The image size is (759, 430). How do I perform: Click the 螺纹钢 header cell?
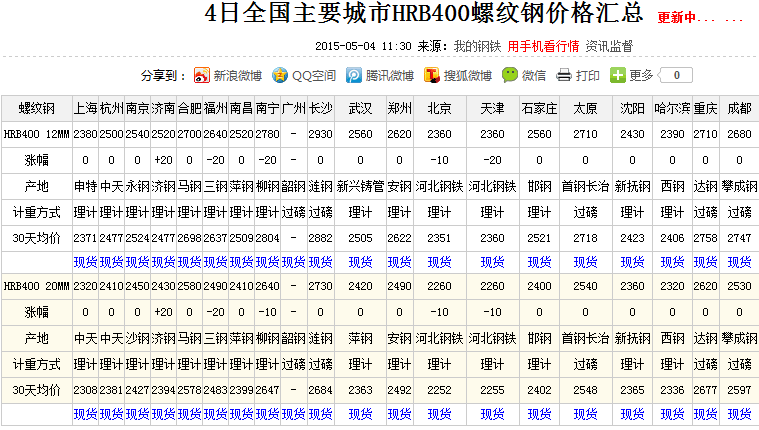click(37, 108)
